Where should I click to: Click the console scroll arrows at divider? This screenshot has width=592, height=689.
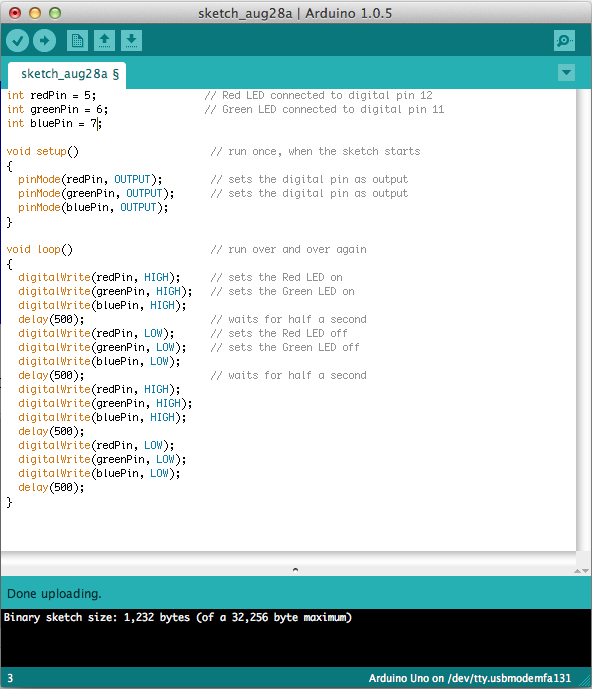[x=581, y=571]
